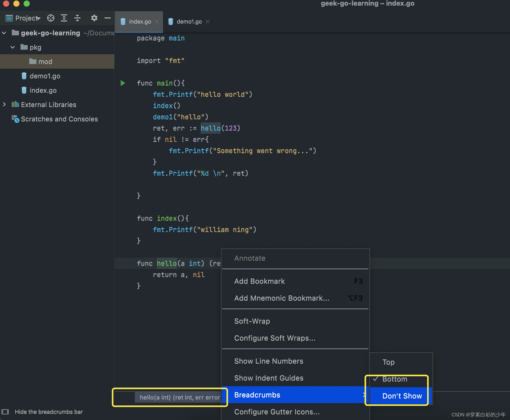510x420 pixels.
Task: Click the tool windows icon in status bar
Action: (5, 412)
